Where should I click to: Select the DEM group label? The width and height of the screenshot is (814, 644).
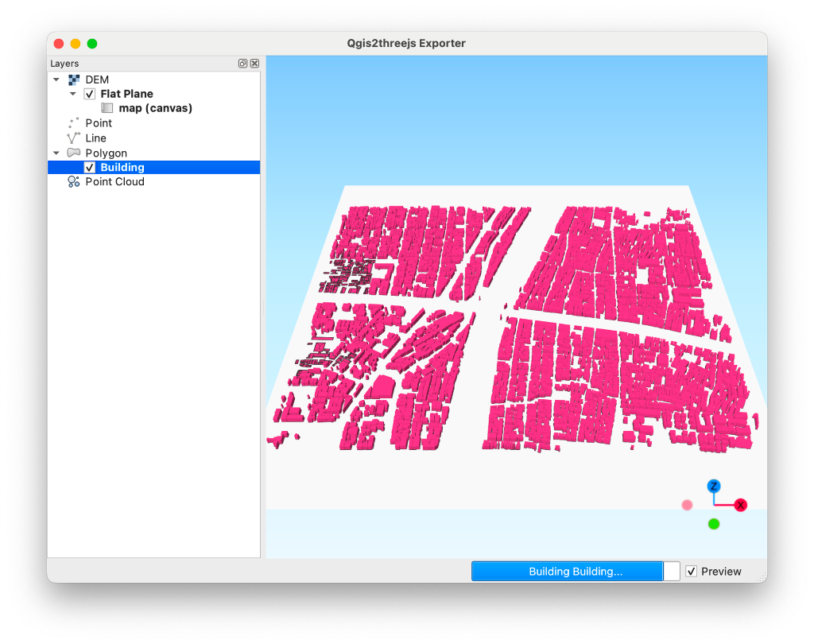97,80
